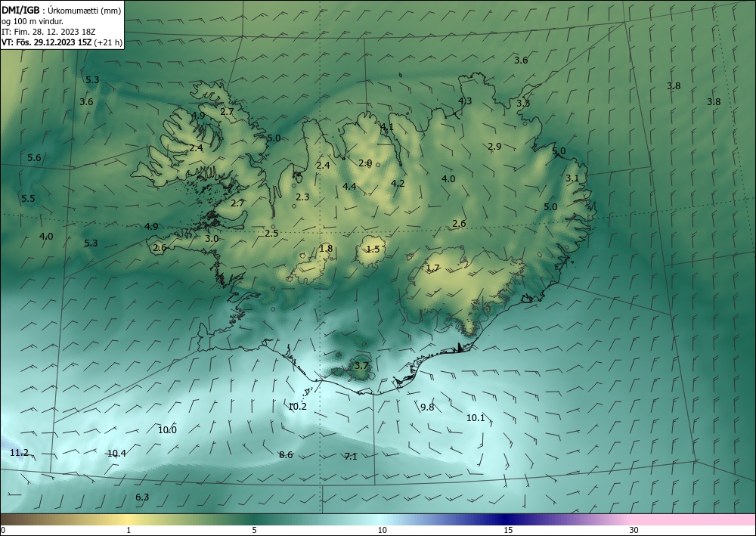Image resolution: width=756 pixels, height=536 pixels.
Task: Click the 4.3 value in the north
Action: point(465,101)
